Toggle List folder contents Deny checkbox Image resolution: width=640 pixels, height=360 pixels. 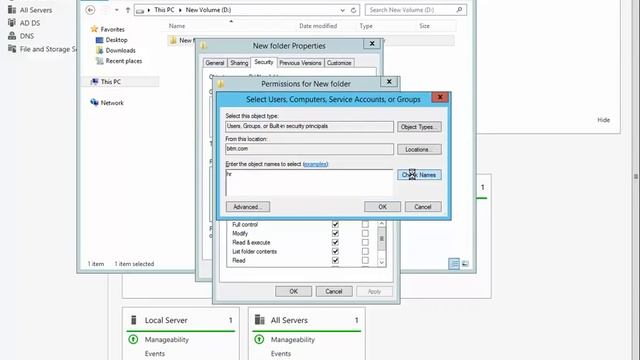pos(365,251)
